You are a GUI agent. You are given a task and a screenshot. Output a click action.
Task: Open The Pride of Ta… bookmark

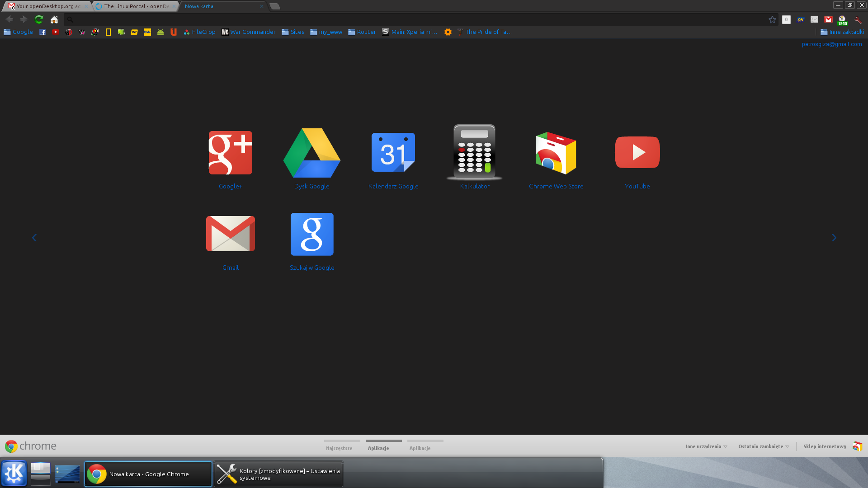pyautogui.click(x=484, y=32)
